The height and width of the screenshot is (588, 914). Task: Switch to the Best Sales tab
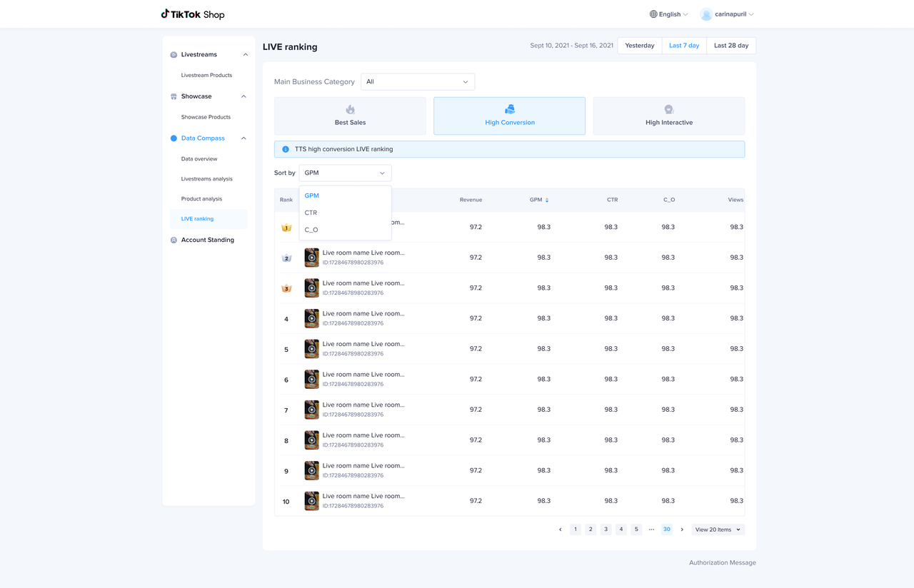tap(350, 116)
